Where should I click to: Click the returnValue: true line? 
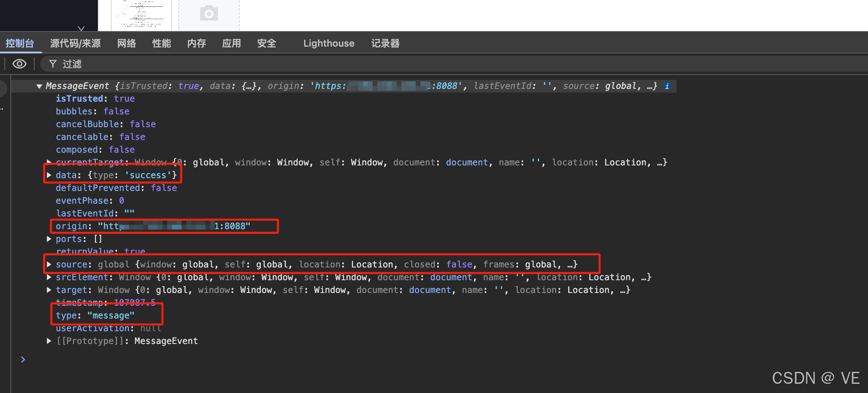[101, 251]
